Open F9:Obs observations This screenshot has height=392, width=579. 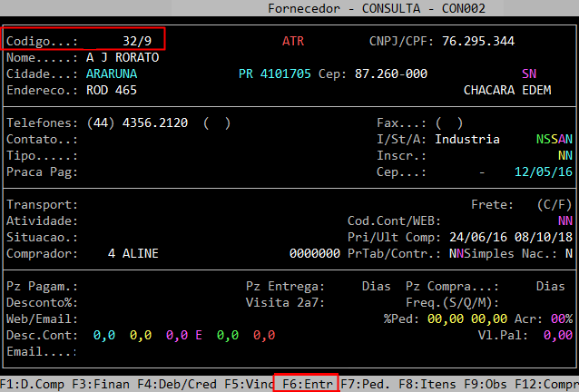tap(486, 384)
